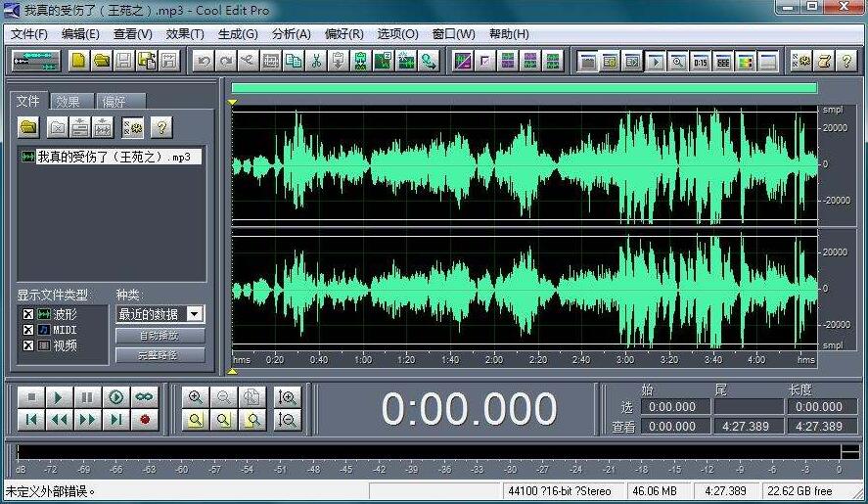The image size is (868, 504).
Task: Click the scroll script icon
Action: point(824,61)
